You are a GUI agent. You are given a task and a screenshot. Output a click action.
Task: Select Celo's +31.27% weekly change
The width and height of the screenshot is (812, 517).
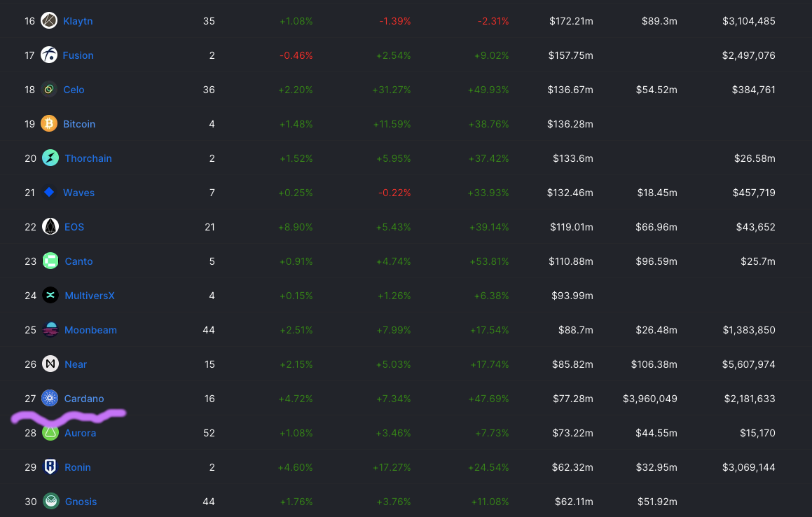pos(392,90)
